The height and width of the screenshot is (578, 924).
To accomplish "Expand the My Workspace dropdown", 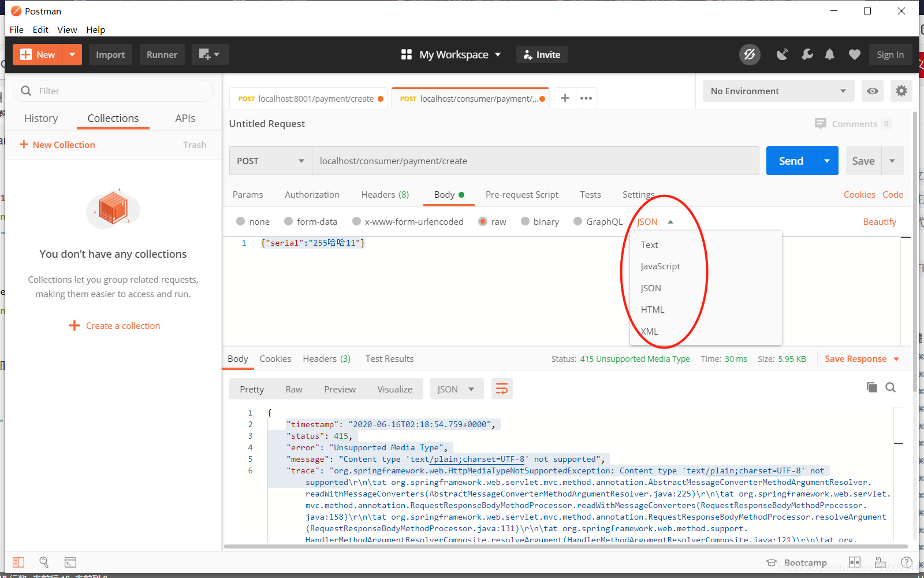I will tap(498, 54).
